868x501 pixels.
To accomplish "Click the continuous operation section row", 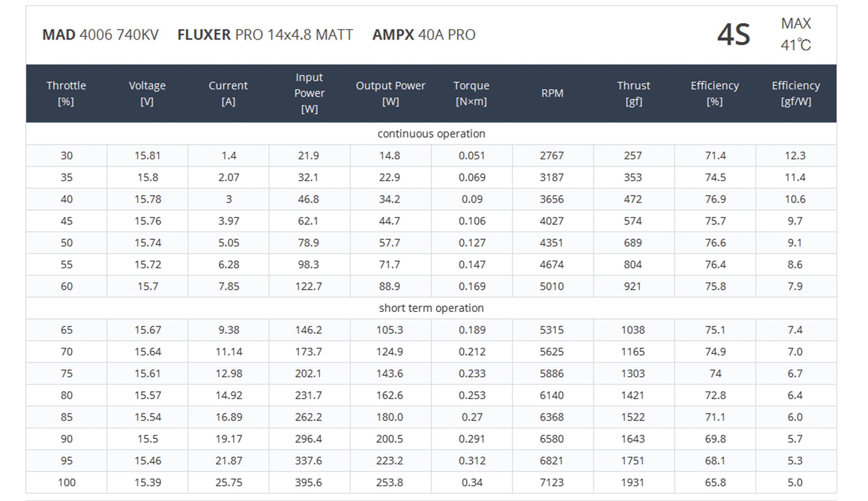I will tap(431, 134).
